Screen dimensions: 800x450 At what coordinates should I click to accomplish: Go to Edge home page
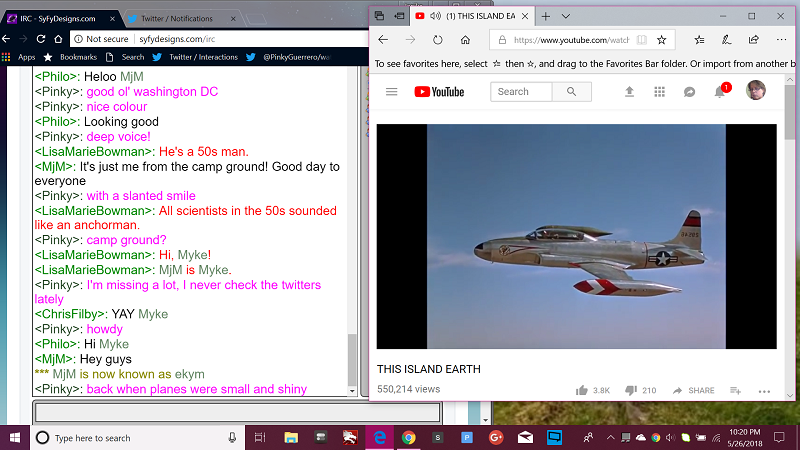[465, 40]
